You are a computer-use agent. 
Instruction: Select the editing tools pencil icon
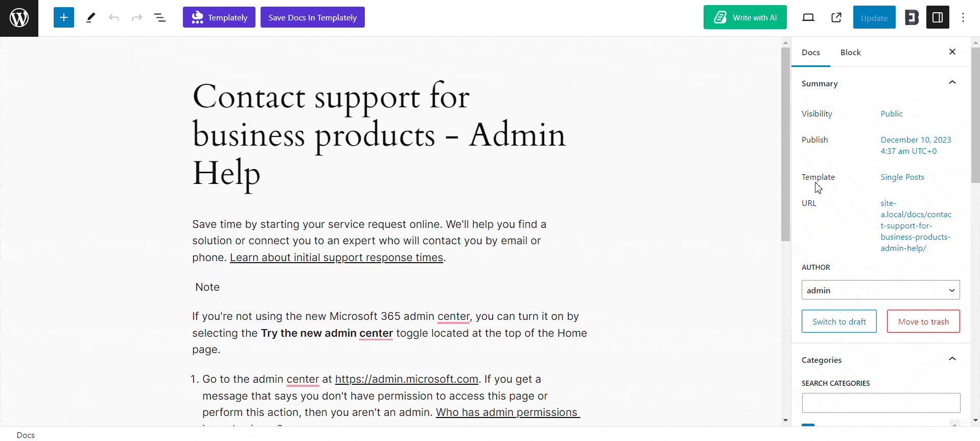click(90, 17)
